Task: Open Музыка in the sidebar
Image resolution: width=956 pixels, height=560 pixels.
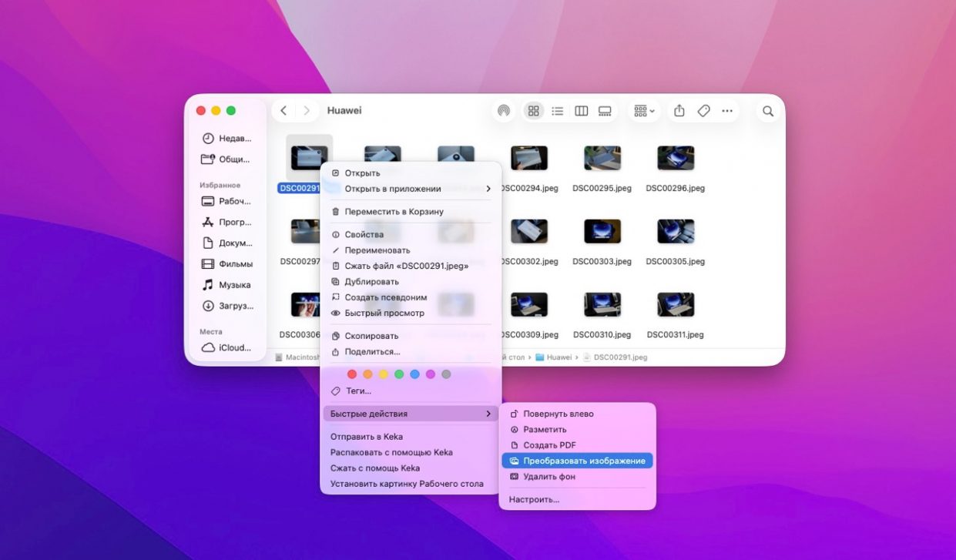Action: (226, 284)
